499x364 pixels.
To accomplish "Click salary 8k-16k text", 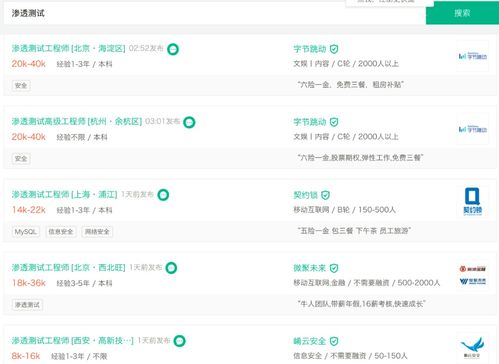I will pos(26,356).
